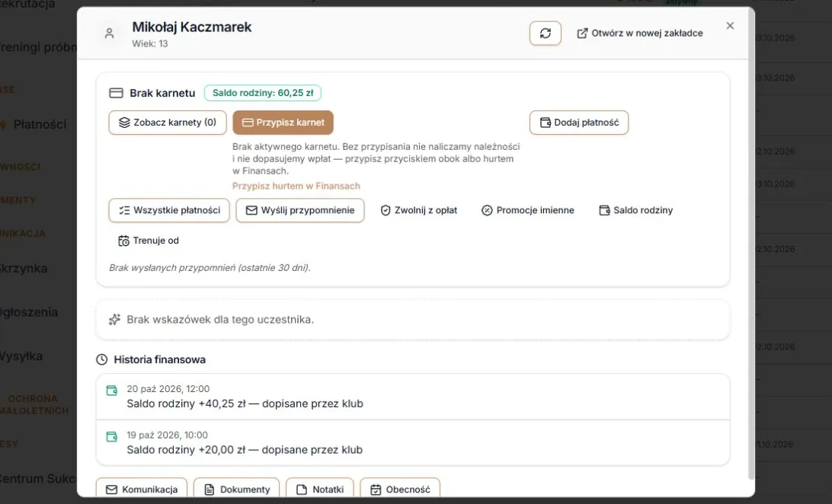The width and height of the screenshot is (832, 504).
Task: Close the Mikołaj Kaczmarek dialog
Action: 730,26
